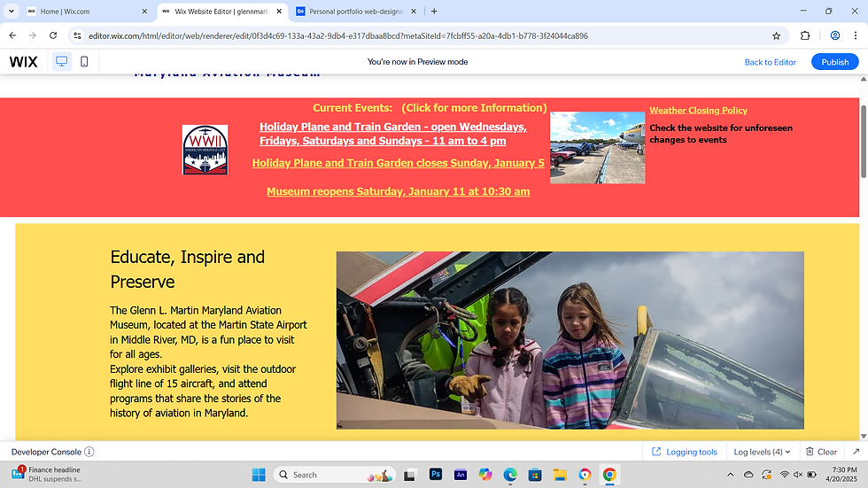Go forward in browser history

[33, 35]
